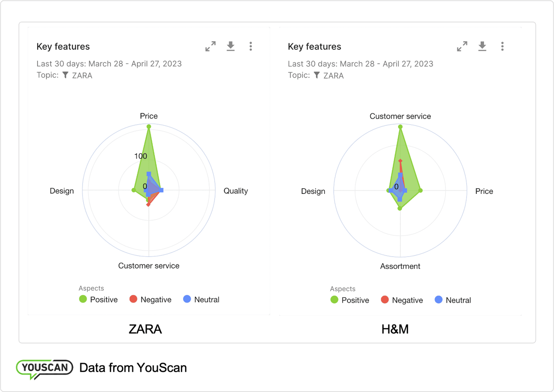Click Customer service peak point on H&M chart
The width and height of the screenshot is (554, 392).
[x=400, y=127]
